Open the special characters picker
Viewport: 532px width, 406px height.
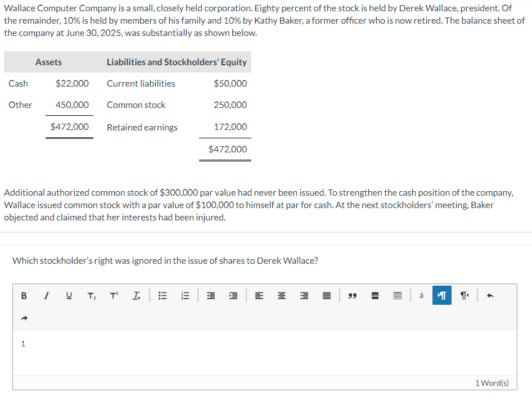(x=421, y=295)
